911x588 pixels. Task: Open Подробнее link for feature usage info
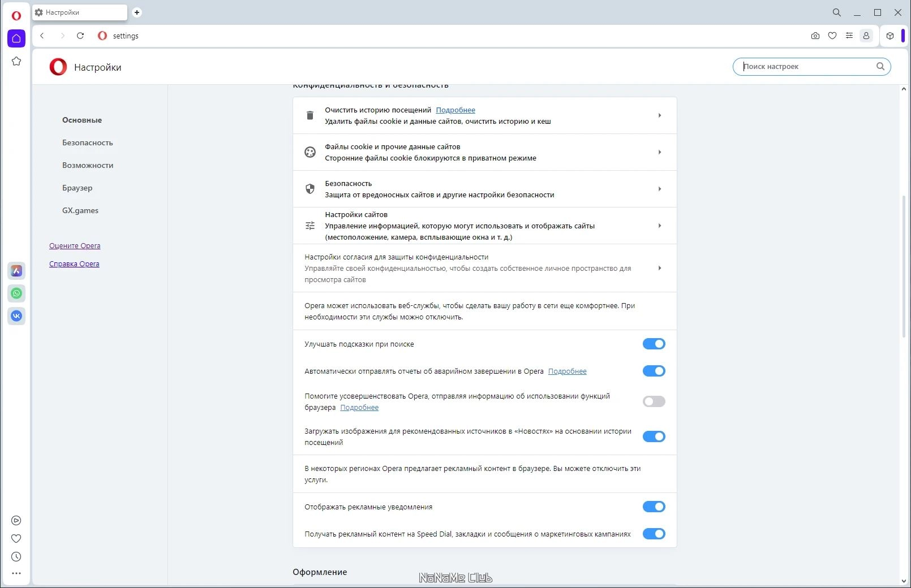tap(359, 407)
